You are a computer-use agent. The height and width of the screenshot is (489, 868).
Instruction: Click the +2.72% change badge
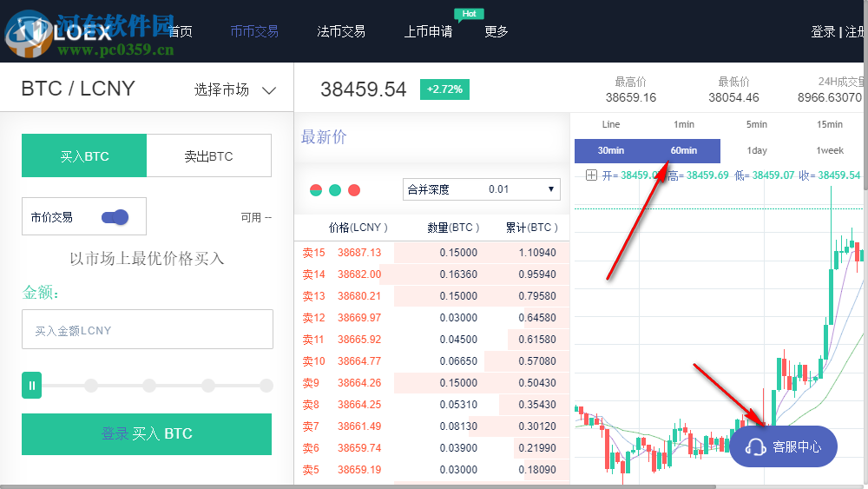(444, 89)
